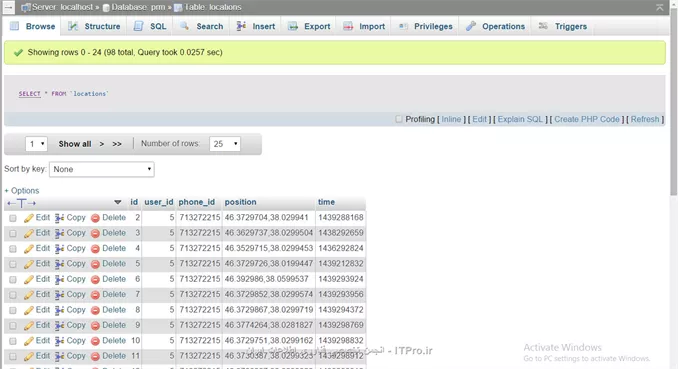Open the Number of rows dropdown

coord(225,144)
